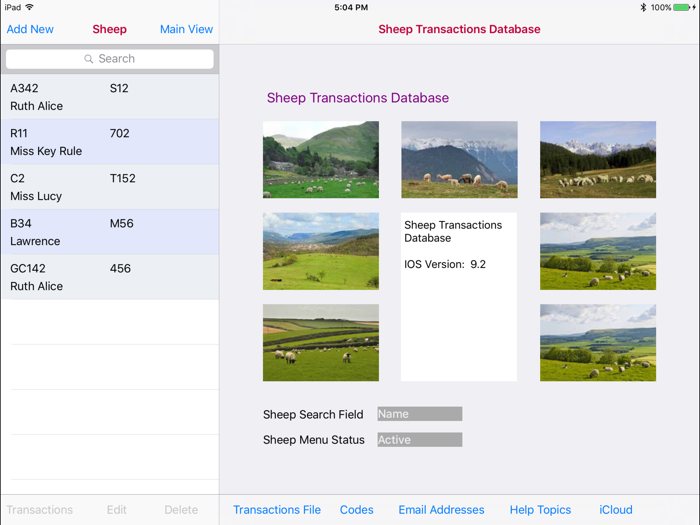This screenshot has height=525, width=700.
Task: Tap the 5:04 PM clock
Action: pyautogui.click(x=351, y=7)
